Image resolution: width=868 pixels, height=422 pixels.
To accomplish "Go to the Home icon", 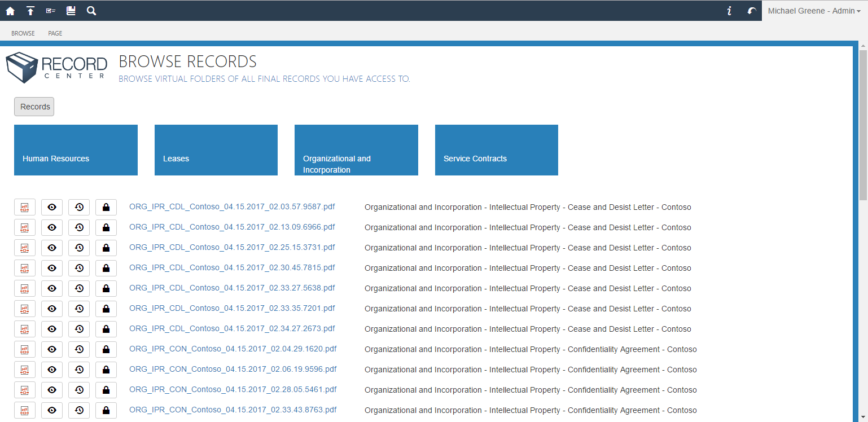I will pos(10,11).
